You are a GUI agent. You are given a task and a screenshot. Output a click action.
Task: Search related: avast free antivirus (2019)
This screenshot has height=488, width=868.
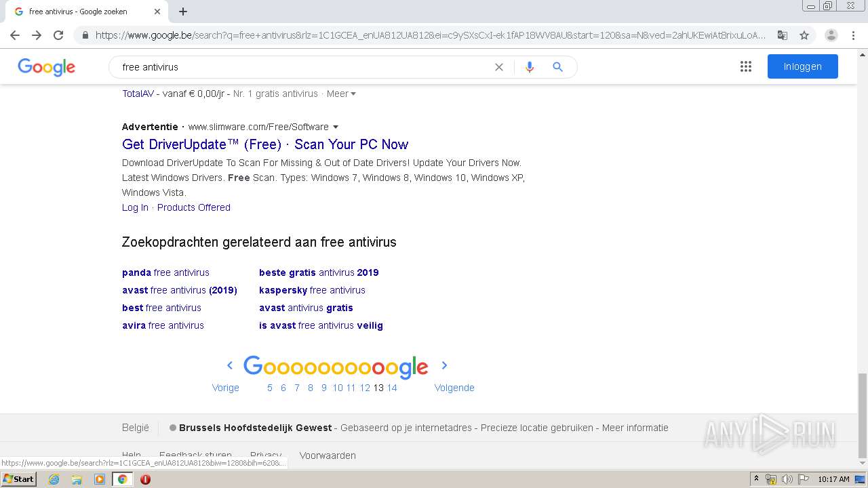coord(180,290)
